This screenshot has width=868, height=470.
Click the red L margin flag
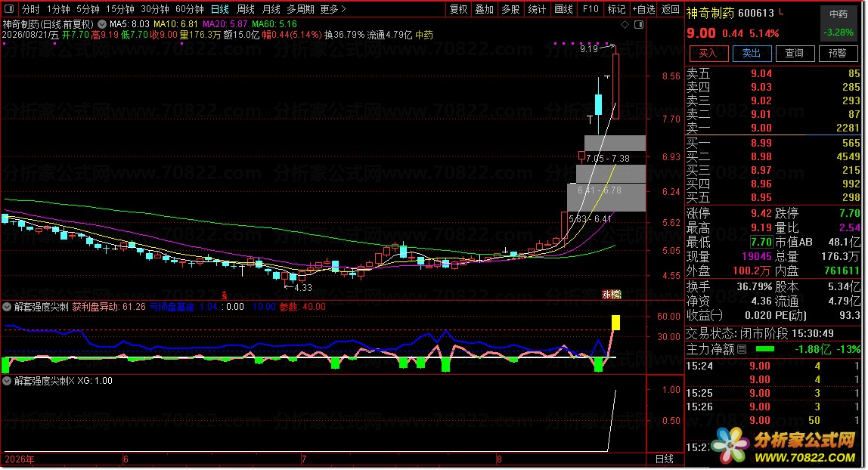[x=781, y=11]
